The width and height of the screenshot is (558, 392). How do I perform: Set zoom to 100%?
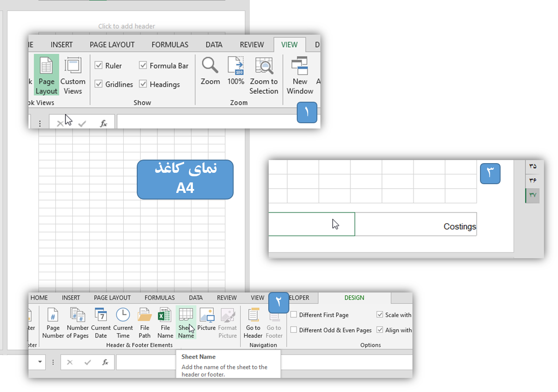coord(235,71)
